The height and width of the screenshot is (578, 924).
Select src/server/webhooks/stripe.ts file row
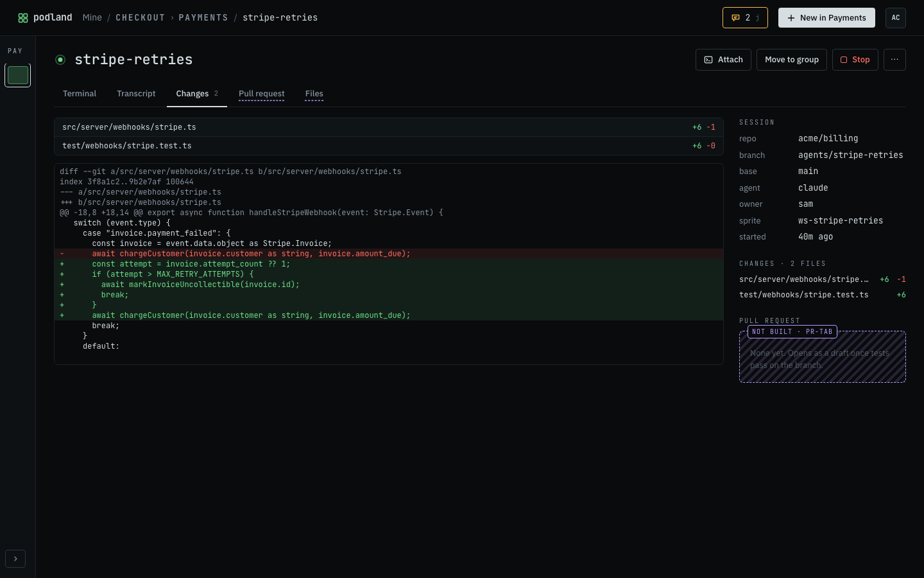pos(389,127)
